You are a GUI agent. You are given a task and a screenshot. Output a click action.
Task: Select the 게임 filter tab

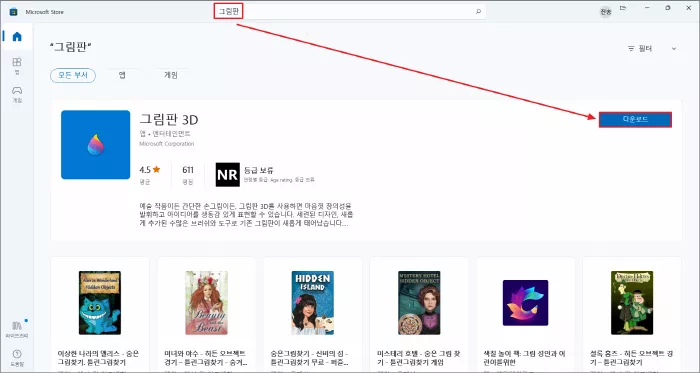(171, 75)
